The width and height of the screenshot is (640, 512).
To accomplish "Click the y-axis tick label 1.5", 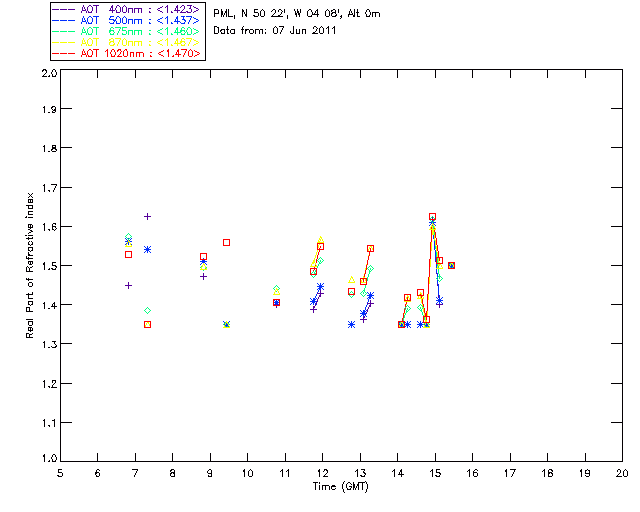I will pos(49,266).
